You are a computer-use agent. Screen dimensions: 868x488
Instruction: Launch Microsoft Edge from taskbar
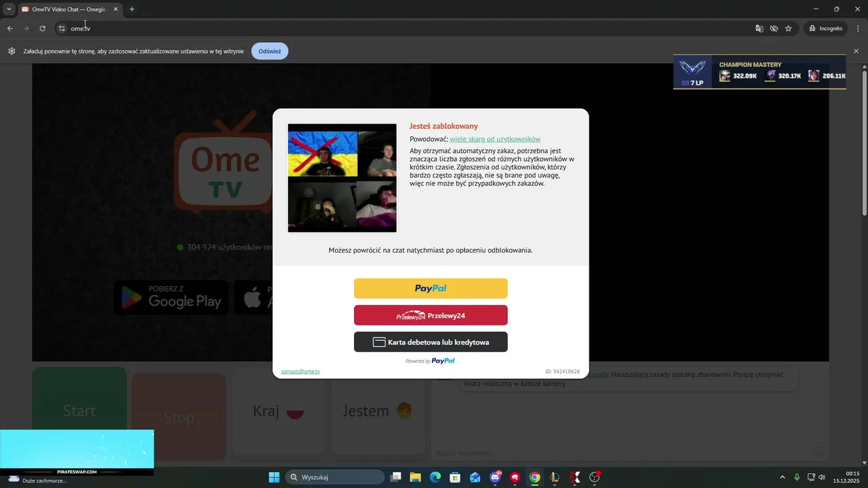435,477
